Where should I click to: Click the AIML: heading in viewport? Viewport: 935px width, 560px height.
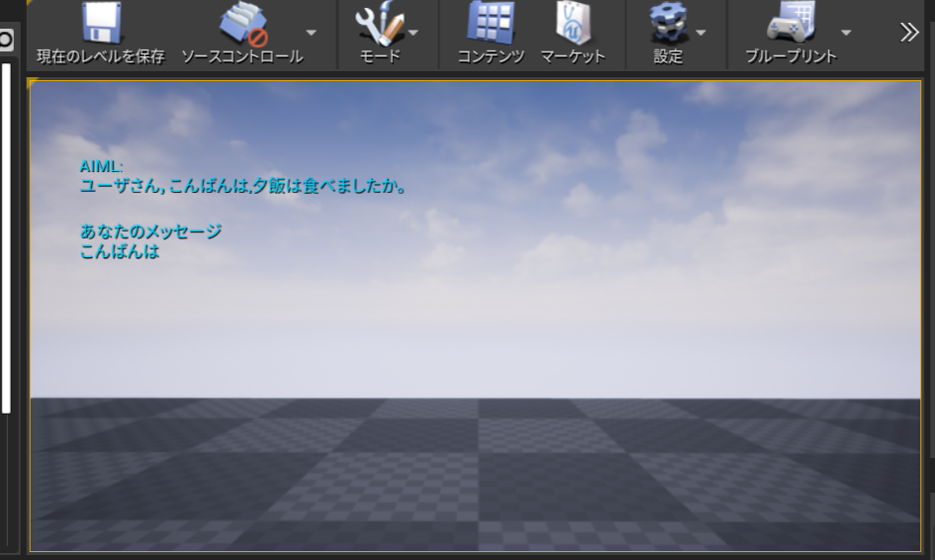101,166
